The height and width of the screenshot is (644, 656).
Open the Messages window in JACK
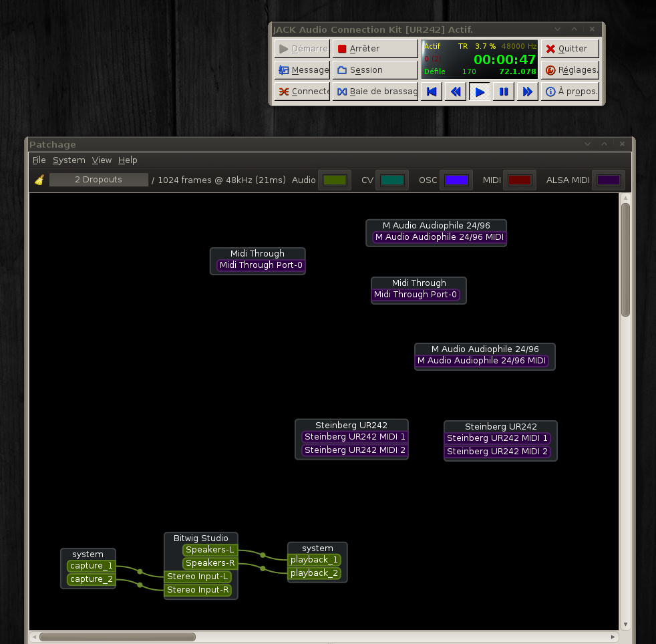tap(302, 70)
